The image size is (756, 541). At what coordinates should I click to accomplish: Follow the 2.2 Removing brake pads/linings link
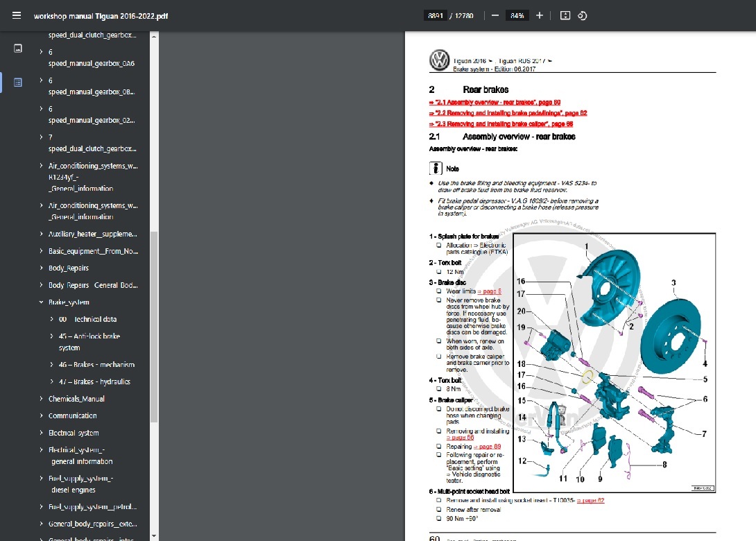(x=508, y=113)
